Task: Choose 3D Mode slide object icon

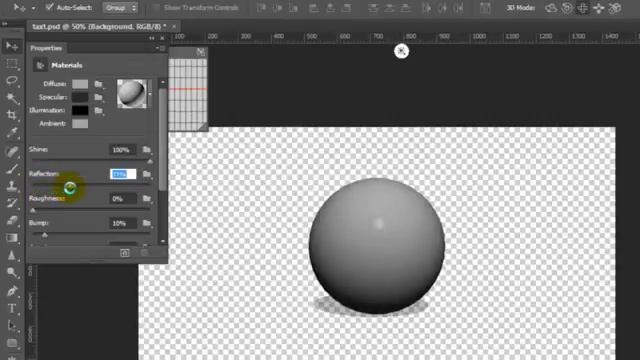Action: 598,8
